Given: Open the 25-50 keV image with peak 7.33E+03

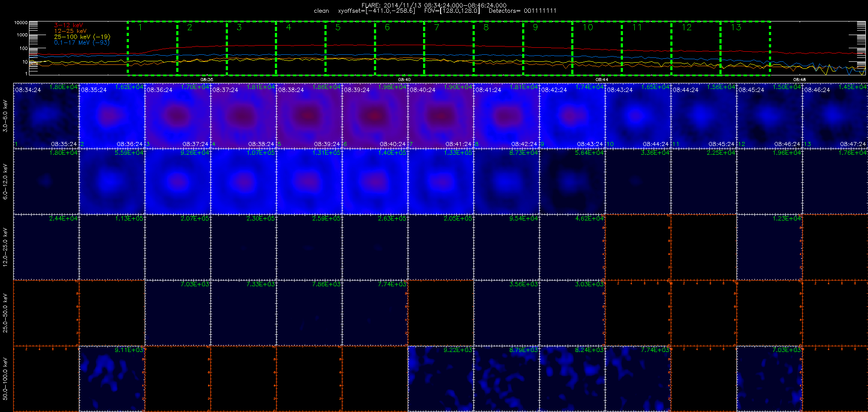Looking at the screenshot, I should click(x=243, y=313).
